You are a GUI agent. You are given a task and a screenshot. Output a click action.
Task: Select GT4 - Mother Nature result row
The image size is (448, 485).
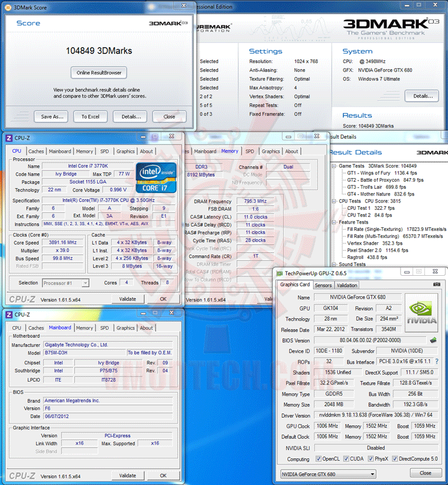[380, 194]
